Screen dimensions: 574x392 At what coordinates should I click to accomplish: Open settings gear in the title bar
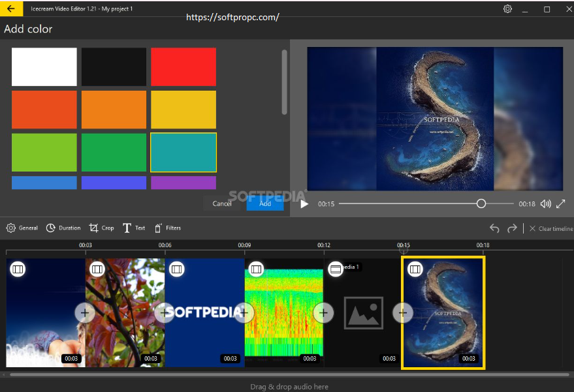(x=507, y=8)
